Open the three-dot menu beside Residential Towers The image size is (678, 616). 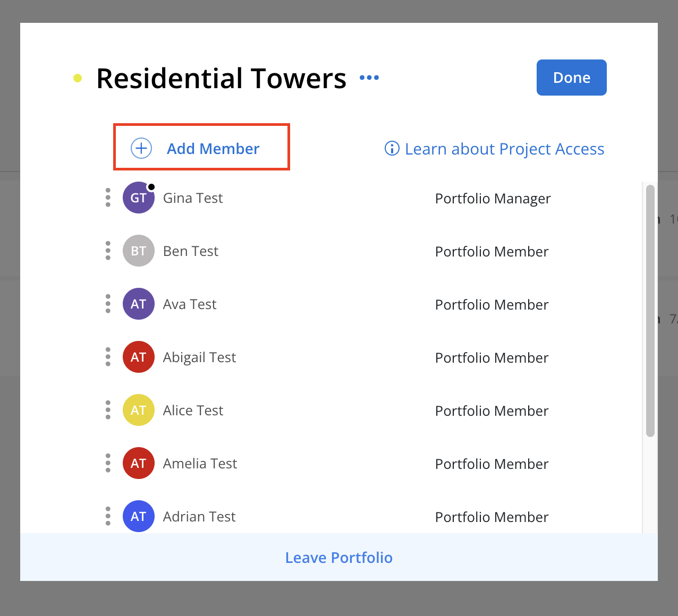(x=369, y=78)
